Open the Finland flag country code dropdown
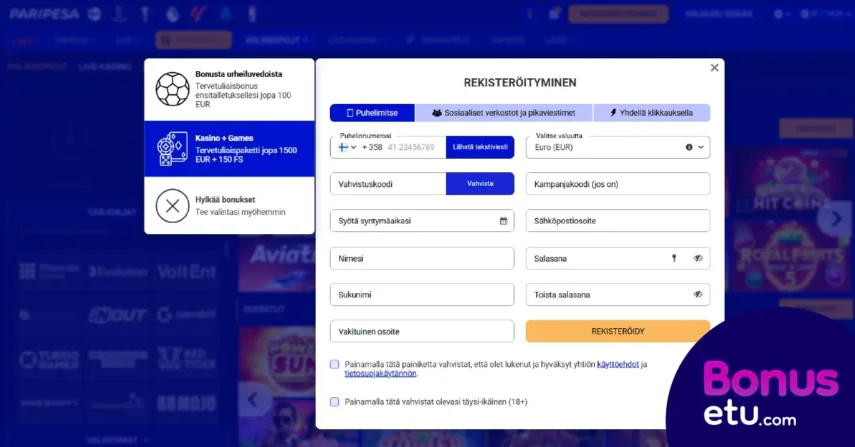Screen dimensions: 855x447 pos(347,147)
